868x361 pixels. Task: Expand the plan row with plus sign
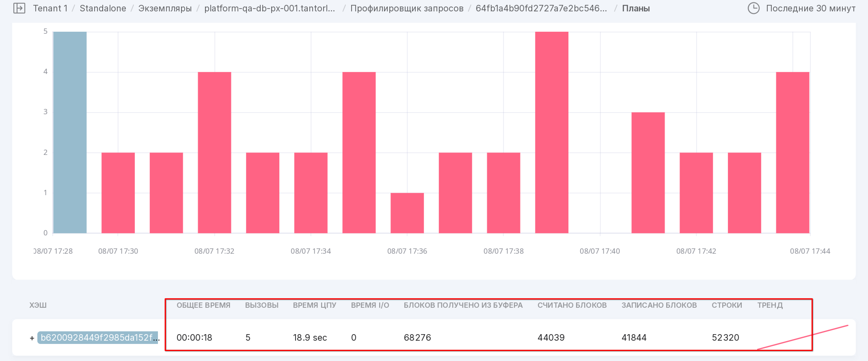pyautogui.click(x=32, y=338)
